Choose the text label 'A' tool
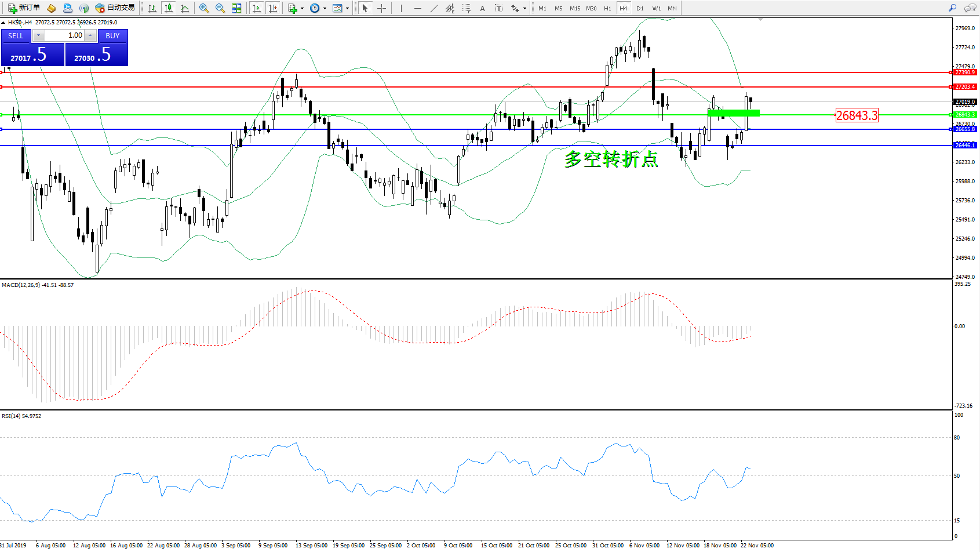 482,8
